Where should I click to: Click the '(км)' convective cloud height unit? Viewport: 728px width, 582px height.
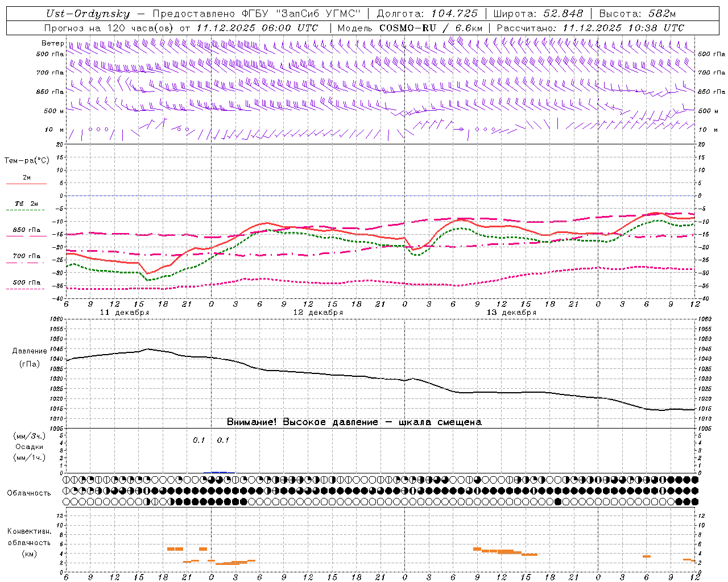click(29, 554)
